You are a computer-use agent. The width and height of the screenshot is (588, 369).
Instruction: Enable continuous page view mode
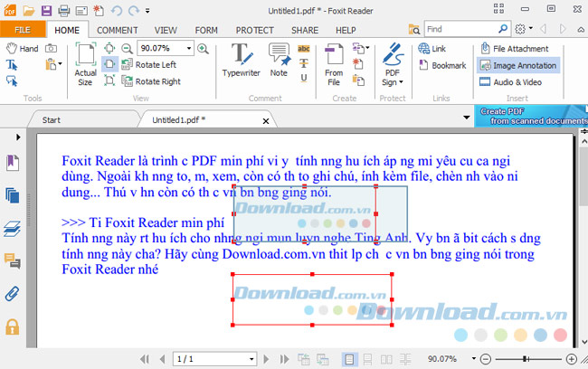point(368,360)
